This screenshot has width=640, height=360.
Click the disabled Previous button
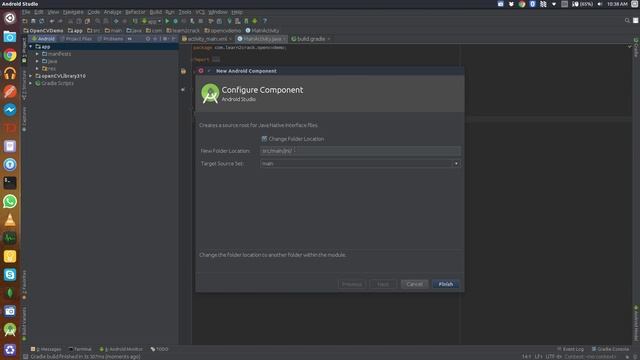point(351,284)
